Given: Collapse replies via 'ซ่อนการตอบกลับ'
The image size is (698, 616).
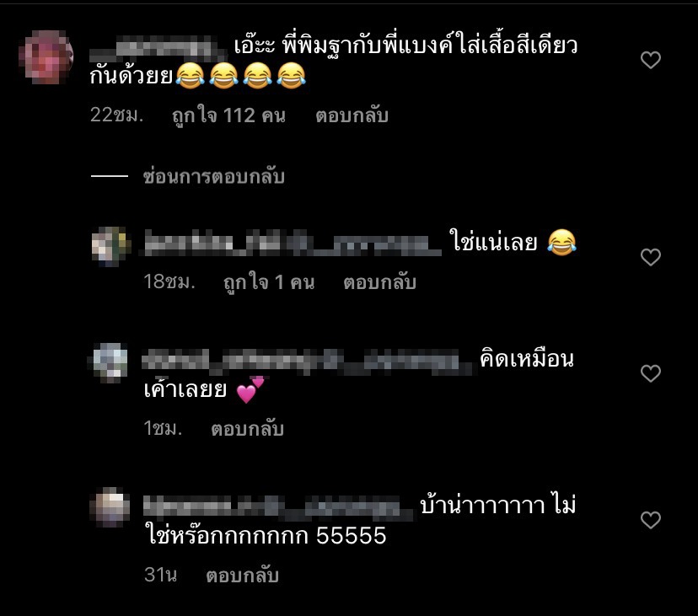Looking at the screenshot, I should coord(213,177).
